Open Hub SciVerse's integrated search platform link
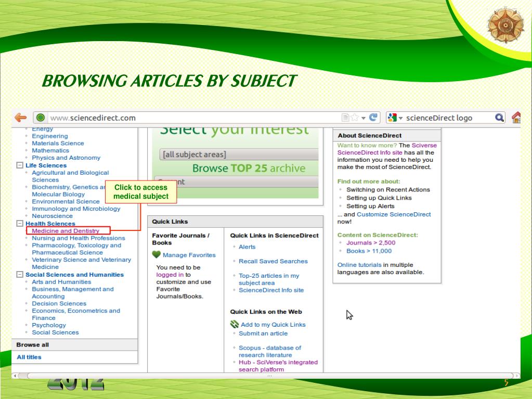This screenshot has width=532, height=399. pyautogui.click(x=278, y=366)
